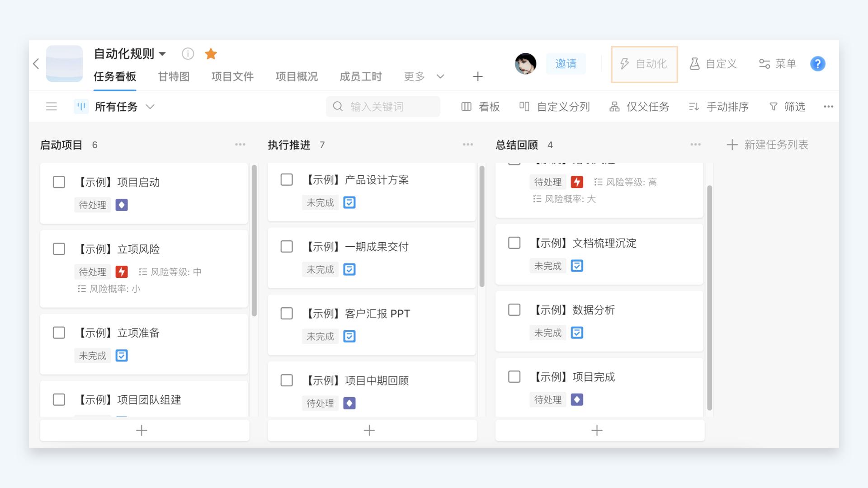Image resolution: width=868 pixels, height=488 pixels.
Task: Click the toolbar overflow ellipsis icon
Action: point(828,107)
